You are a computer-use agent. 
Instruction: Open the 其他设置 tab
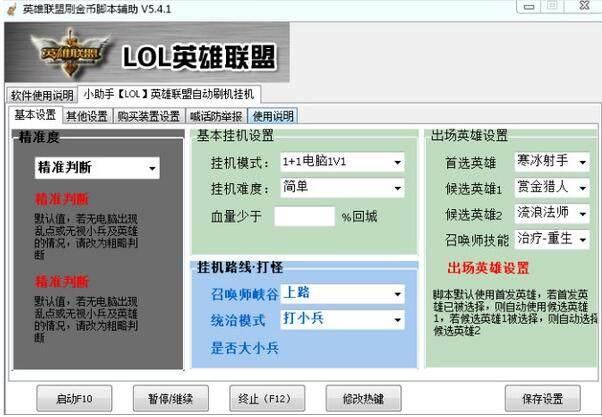[x=87, y=116]
